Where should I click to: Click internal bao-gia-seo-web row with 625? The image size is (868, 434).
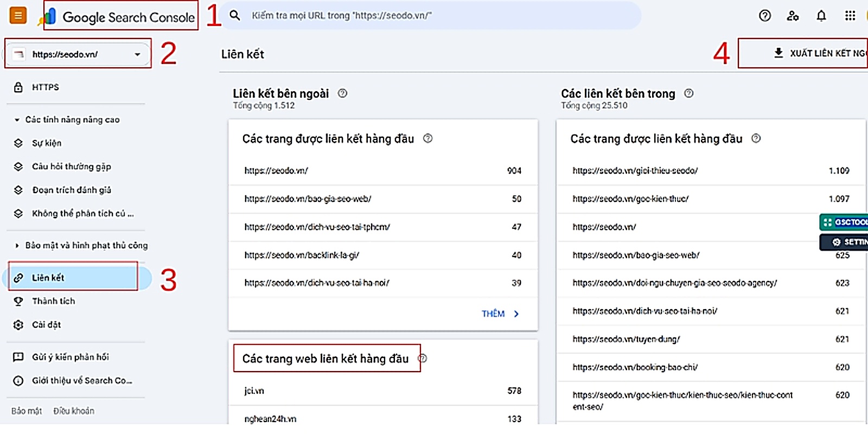click(x=711, y=256)
